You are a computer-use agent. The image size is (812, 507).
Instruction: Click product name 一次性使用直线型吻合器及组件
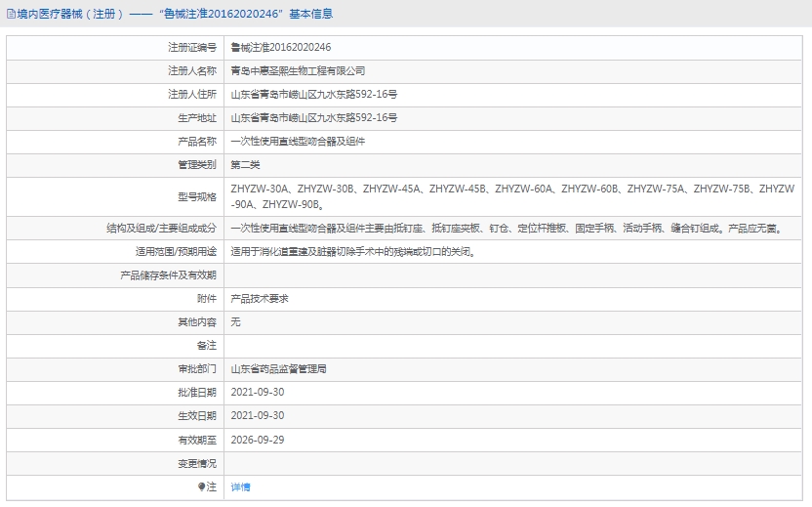(x=298, y=141)
